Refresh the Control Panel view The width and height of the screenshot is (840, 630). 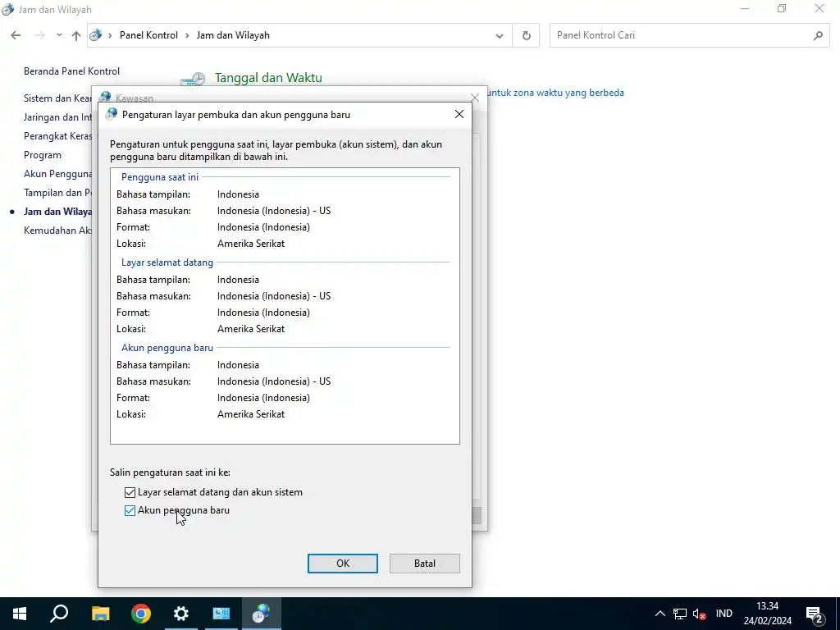coord(526,35)
